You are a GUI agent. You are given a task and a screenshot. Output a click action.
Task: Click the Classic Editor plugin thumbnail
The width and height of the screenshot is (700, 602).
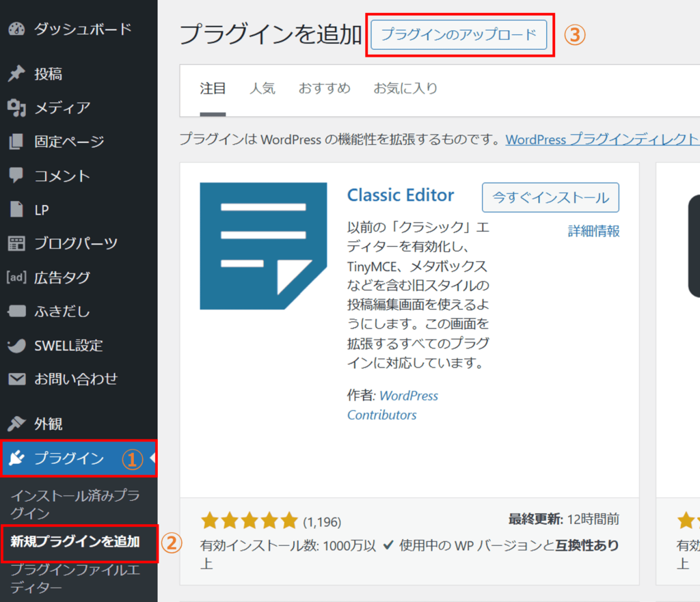click(x=263, y=246)
